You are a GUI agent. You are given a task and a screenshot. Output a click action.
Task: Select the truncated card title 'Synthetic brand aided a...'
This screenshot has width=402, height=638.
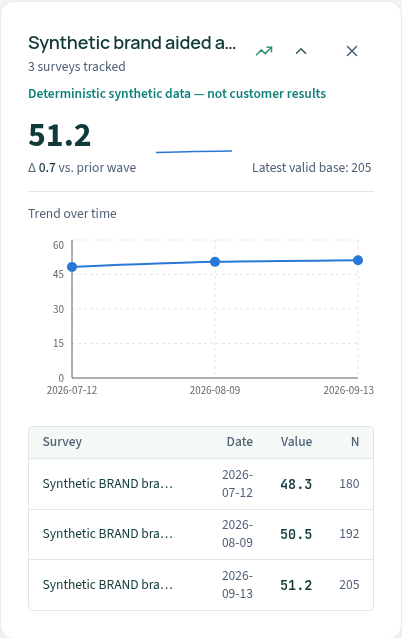tap(132, 43)
